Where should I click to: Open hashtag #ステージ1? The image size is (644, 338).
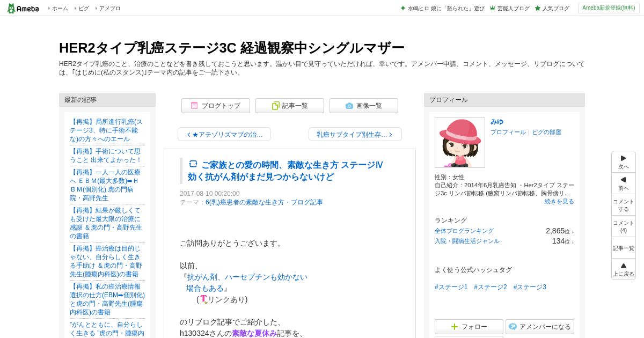tap(451, 287)
